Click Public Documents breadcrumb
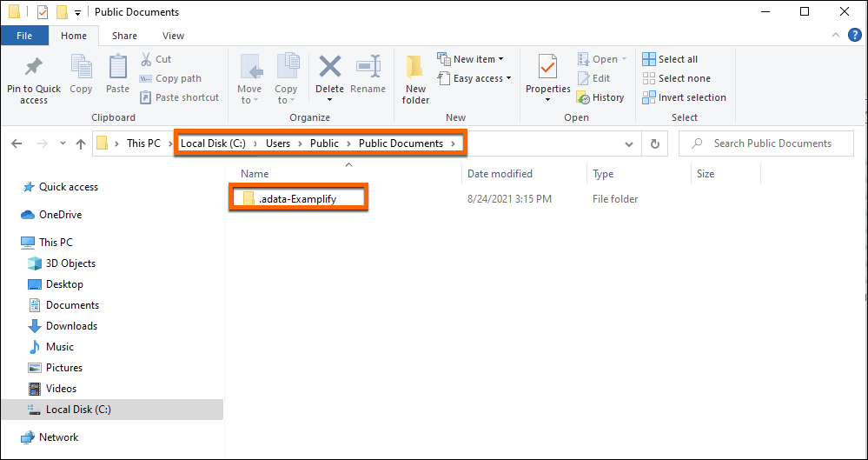Image resolution: width=868 pixels, height=460 pixels. [x=401, y=143]
